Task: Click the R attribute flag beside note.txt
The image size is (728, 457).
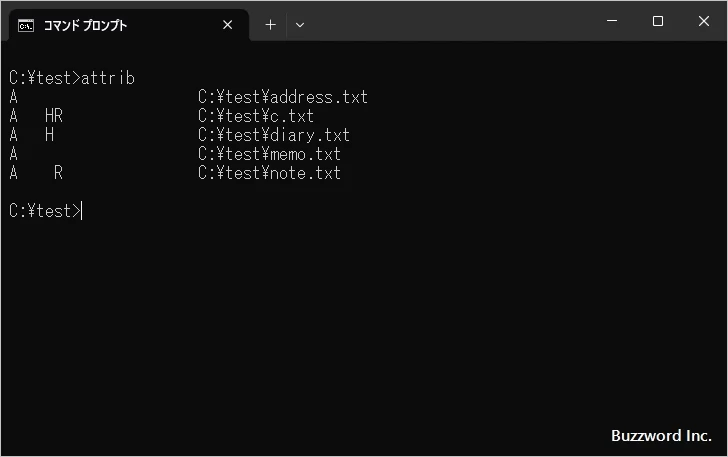Action: (59, 173)
